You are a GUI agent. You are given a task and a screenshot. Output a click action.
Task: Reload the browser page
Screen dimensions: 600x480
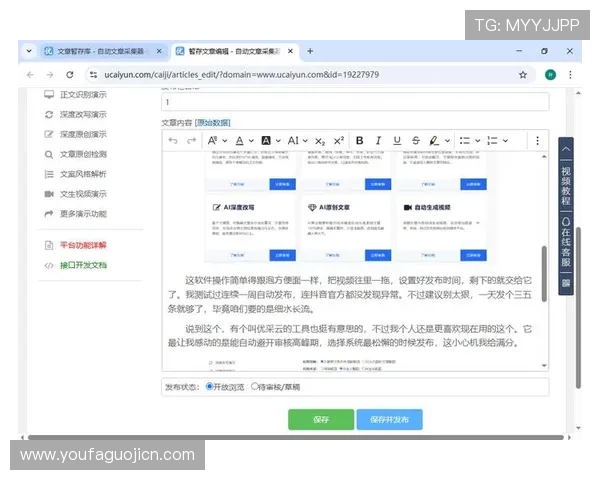[x=70, y=75]
